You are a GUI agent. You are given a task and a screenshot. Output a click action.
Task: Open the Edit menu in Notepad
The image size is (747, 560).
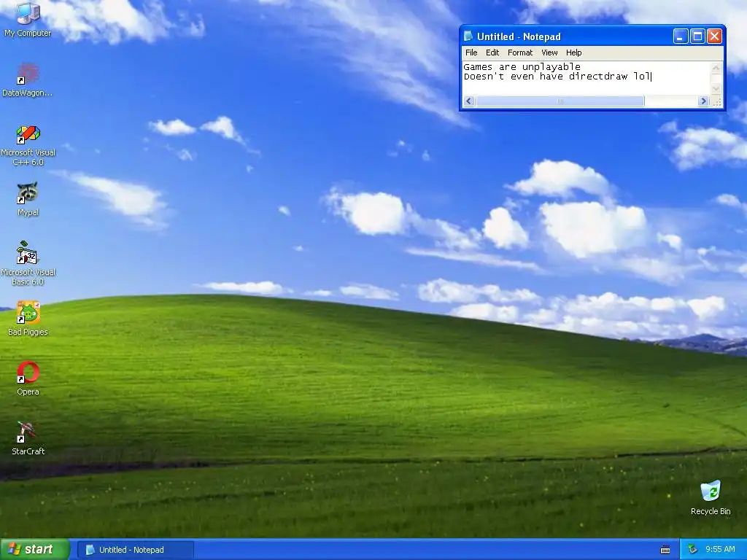pos(492,52)
